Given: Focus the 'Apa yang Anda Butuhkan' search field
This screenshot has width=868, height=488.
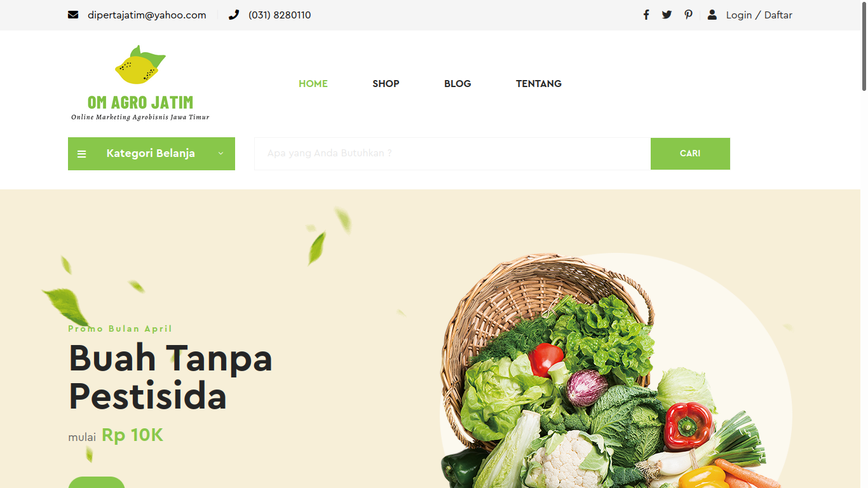Looking at the screenshot, I should (452, 154).
